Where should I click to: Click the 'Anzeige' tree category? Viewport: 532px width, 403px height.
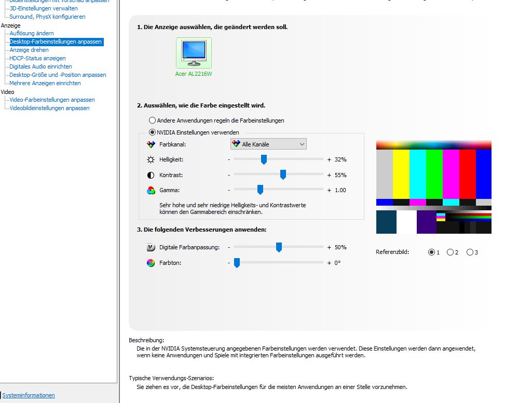coord(10,25)
